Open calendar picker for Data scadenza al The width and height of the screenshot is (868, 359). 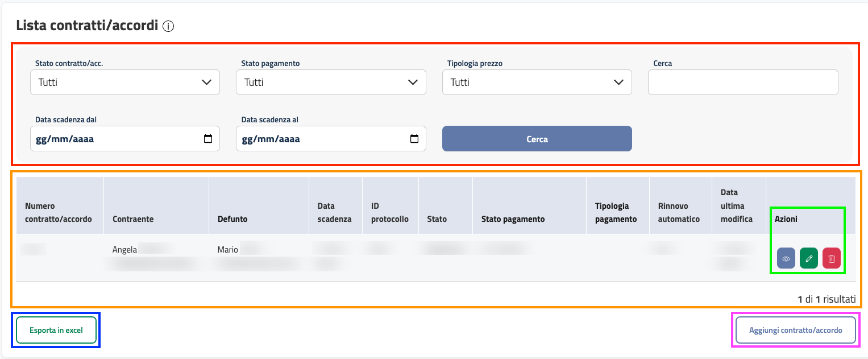(414, 139)
